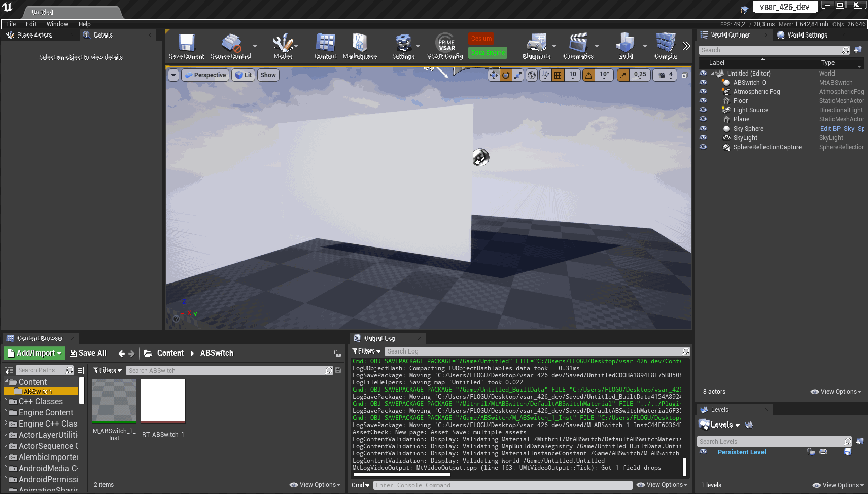Click the Edit BP_Sky_Sphere link

[841, 128]
